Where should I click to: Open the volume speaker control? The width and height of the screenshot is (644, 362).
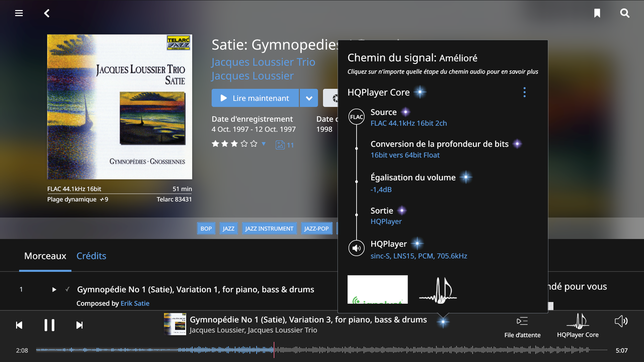[x=621, y=321]
